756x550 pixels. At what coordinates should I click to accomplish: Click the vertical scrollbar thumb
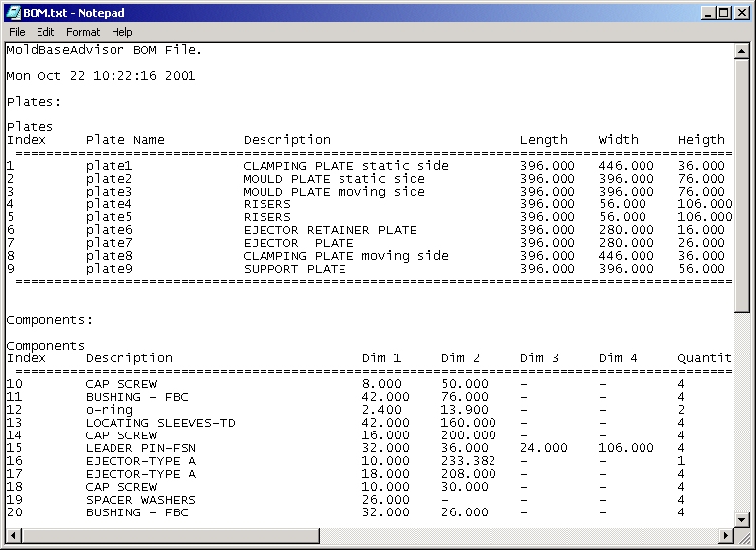point(741,186)
